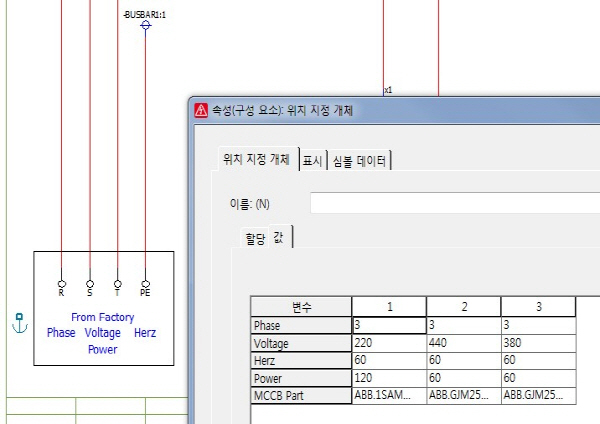
Task: Select the Herz variable row header
Action: click(x=301, y=360)
